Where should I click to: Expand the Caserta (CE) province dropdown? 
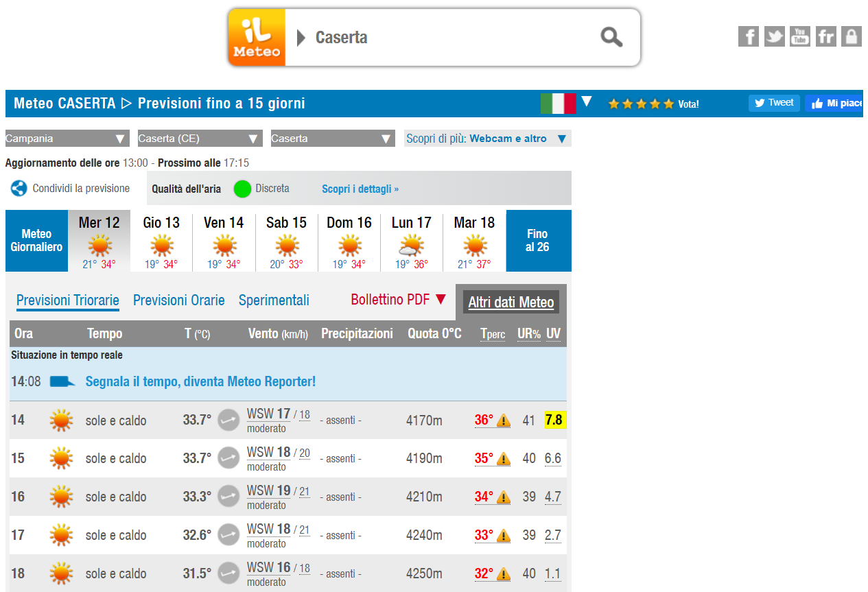click(199, 138)
